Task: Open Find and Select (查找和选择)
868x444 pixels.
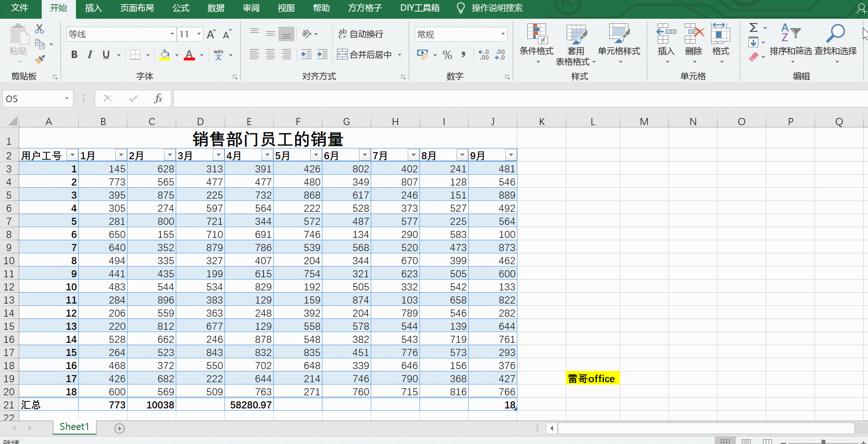Action: tap(836, 44)
